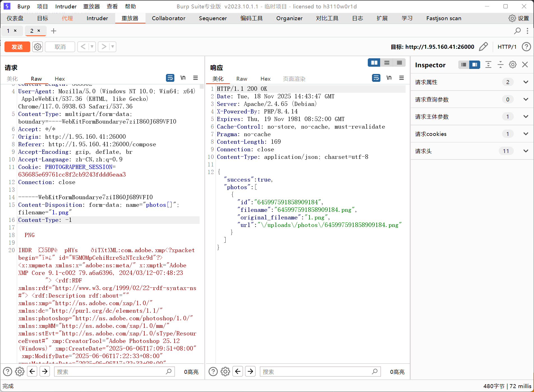Click the search magnifier icon in tab bar
Image resolution: width=534 pixels, height=392 pixels.
pyautogui.click(x=517, y=31)
